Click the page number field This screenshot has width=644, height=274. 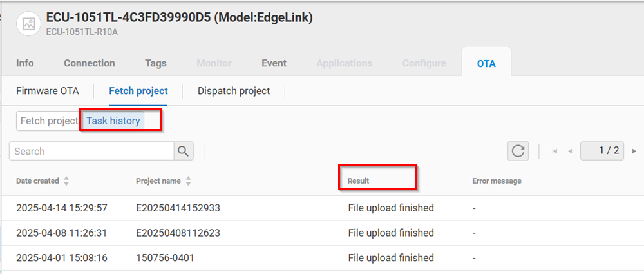pos(603,151)
